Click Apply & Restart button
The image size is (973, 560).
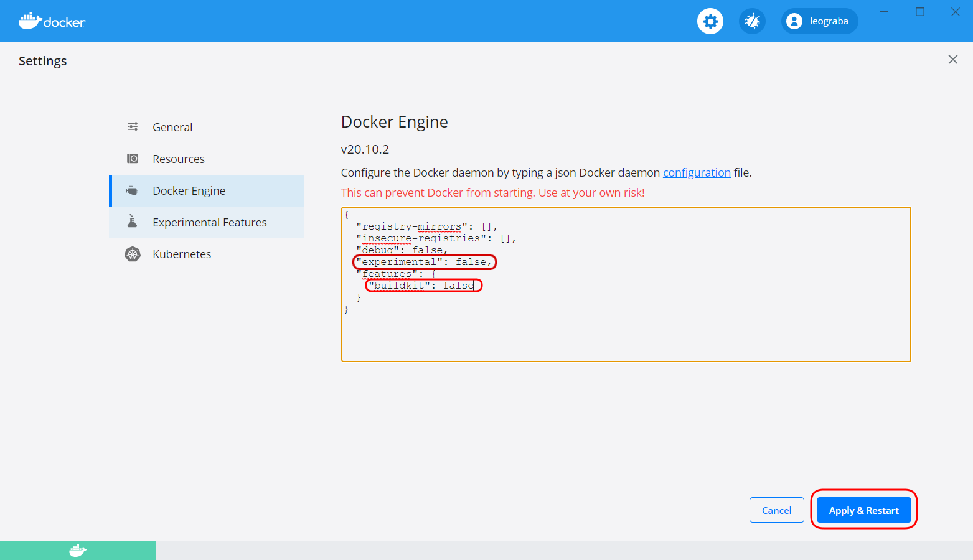tap(863, 510)
